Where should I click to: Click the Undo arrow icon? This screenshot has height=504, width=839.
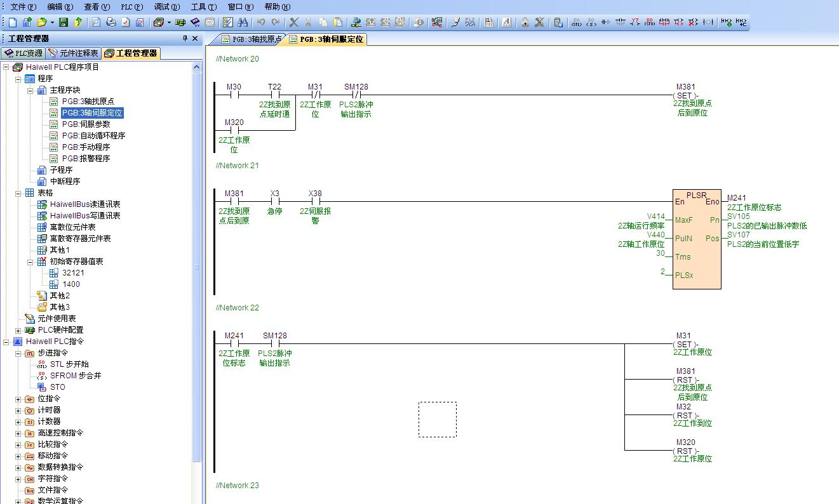[x=261, y=22]
